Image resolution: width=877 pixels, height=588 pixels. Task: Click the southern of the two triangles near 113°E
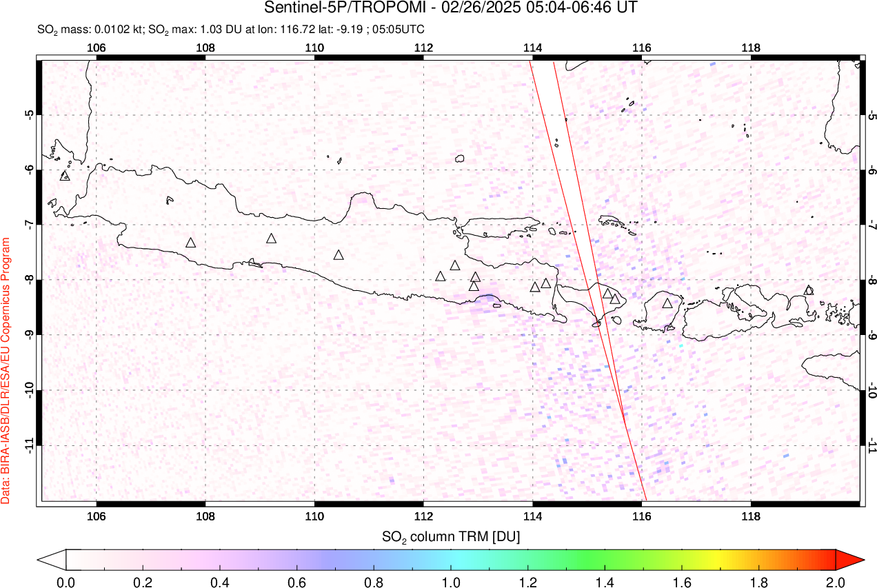474,286
